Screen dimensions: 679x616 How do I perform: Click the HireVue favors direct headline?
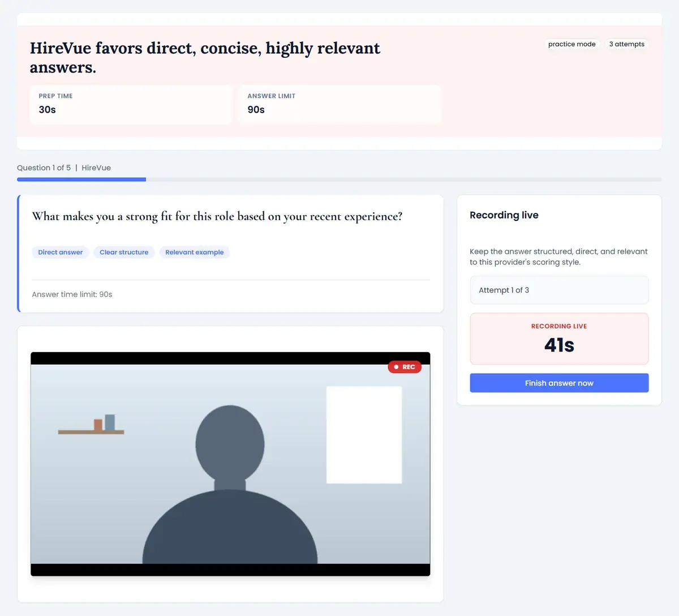pos(205,58)
